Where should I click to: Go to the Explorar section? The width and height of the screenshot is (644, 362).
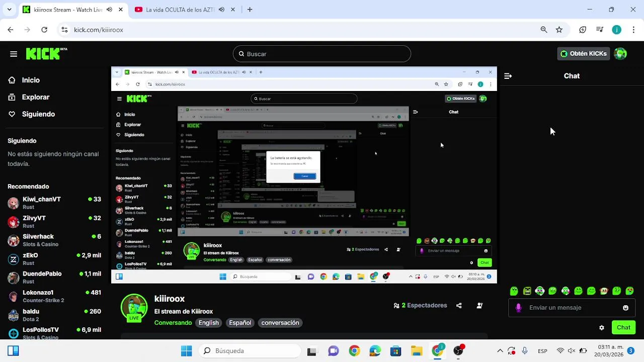[x=36, y=97]
